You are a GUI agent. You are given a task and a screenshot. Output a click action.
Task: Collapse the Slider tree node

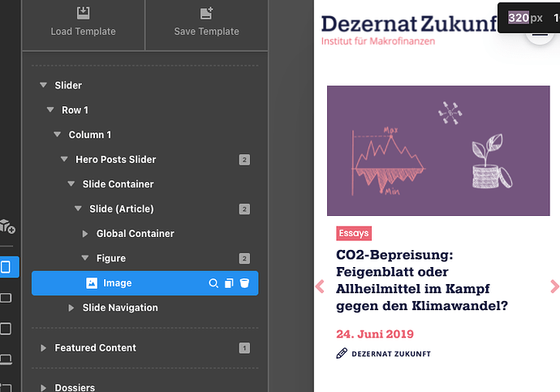click(x=43, y=85)
